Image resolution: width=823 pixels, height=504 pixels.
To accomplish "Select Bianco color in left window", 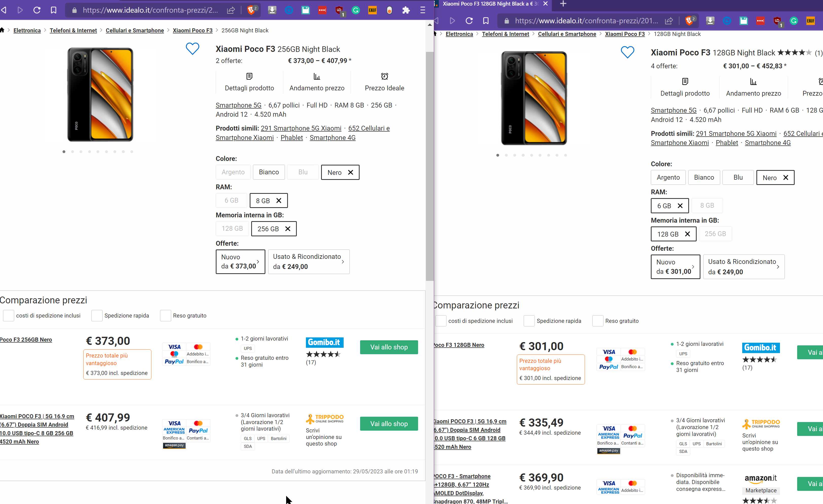I will (x=268, y=172).
